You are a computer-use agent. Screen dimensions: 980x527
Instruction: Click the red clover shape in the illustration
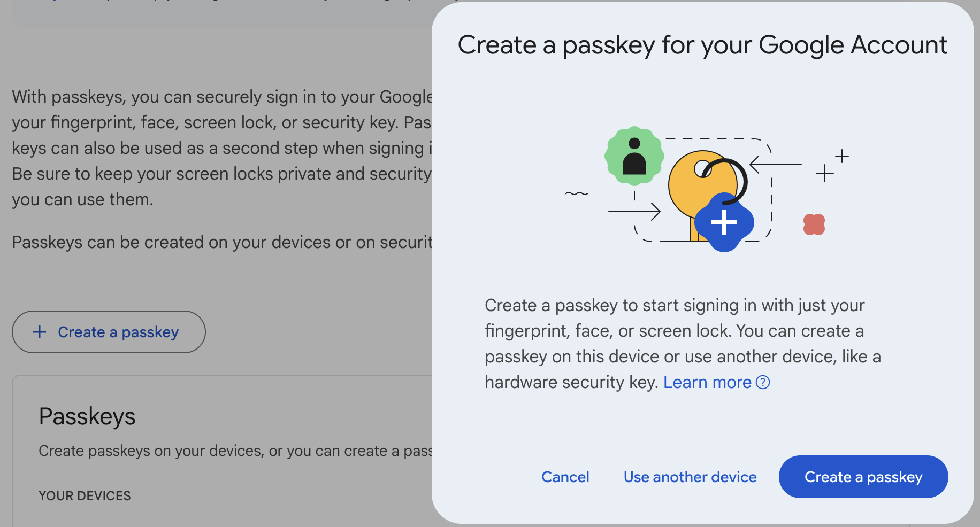814,225
